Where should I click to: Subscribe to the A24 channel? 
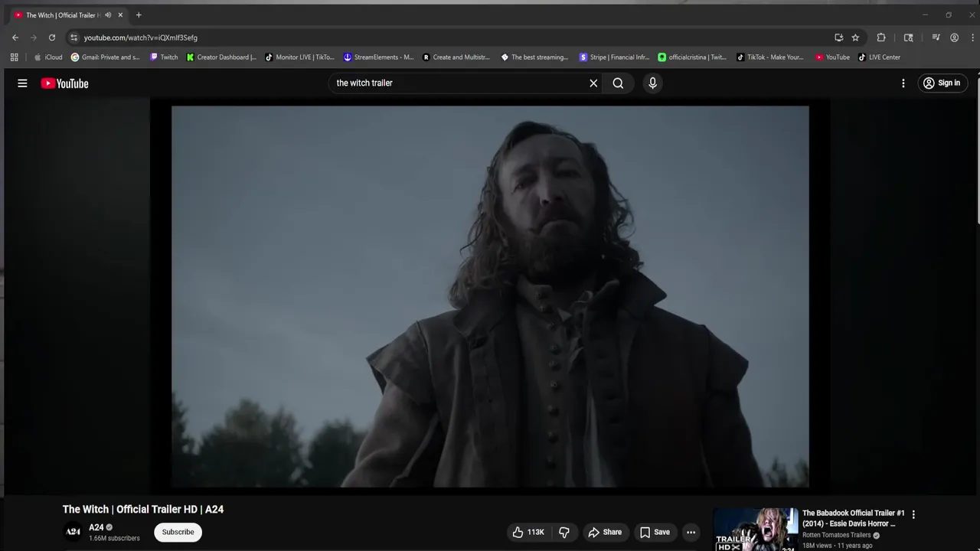(178, 532)
